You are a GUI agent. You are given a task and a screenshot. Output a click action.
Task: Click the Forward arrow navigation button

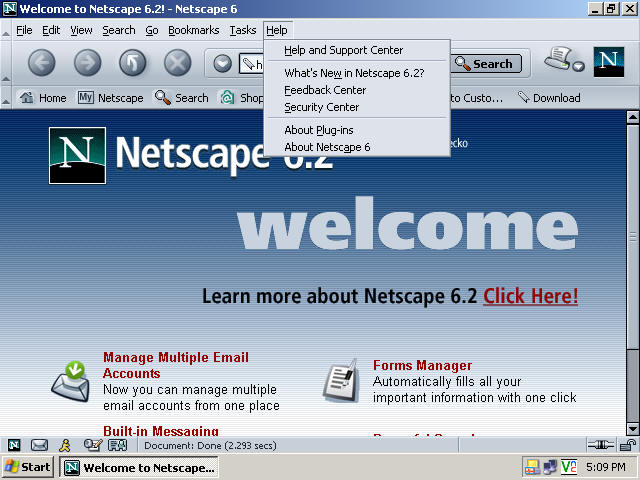[87, 63]
